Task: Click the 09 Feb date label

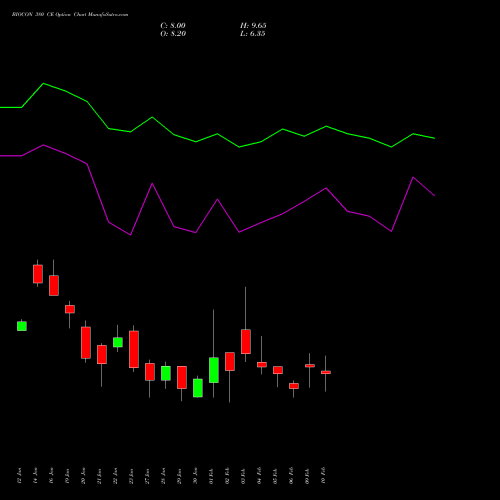Action: [x=307, y=476]
